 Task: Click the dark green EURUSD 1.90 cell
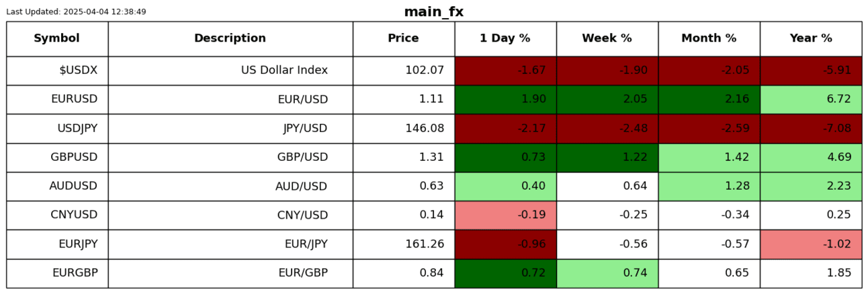click(505, 100)
